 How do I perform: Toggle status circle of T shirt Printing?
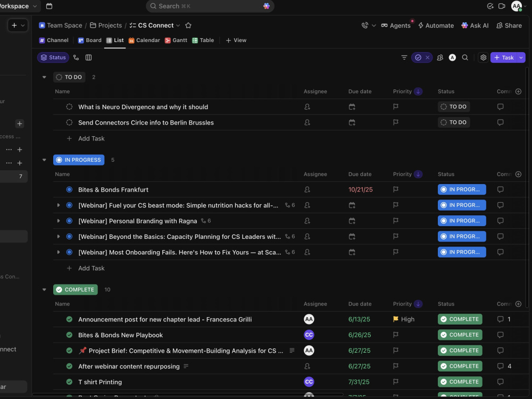69,382
